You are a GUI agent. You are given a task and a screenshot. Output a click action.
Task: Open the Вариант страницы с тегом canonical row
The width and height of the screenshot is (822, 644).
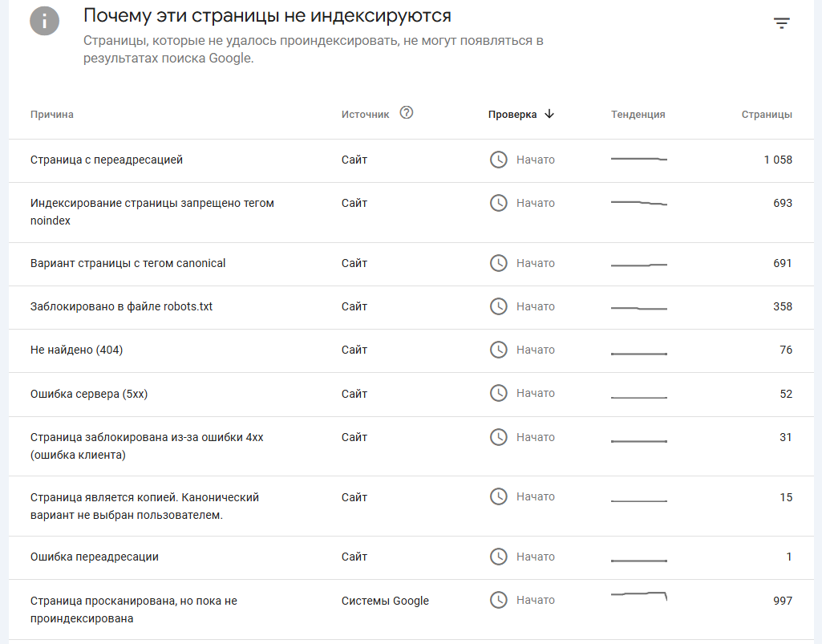pos(128,263)
